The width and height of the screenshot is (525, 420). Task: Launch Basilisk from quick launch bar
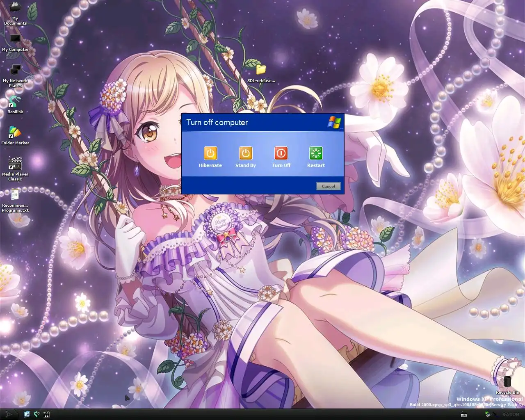[37, 414]
